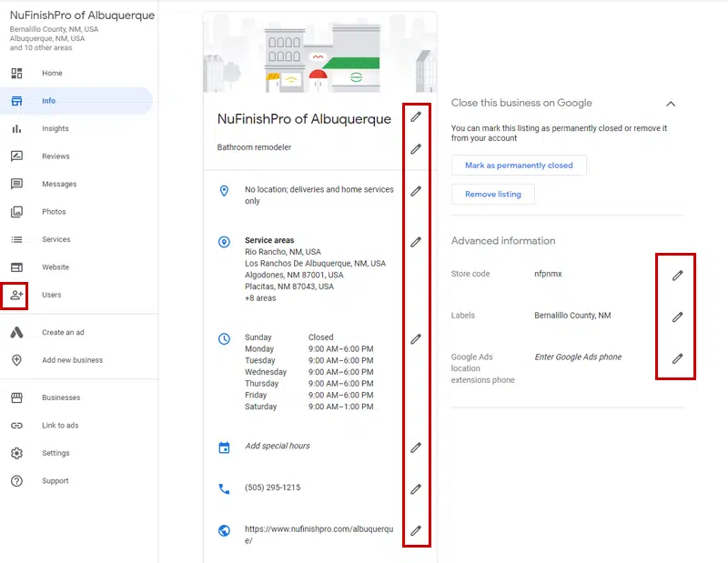
Task: Click the storefront illustration banner
Action: (320, 53)
